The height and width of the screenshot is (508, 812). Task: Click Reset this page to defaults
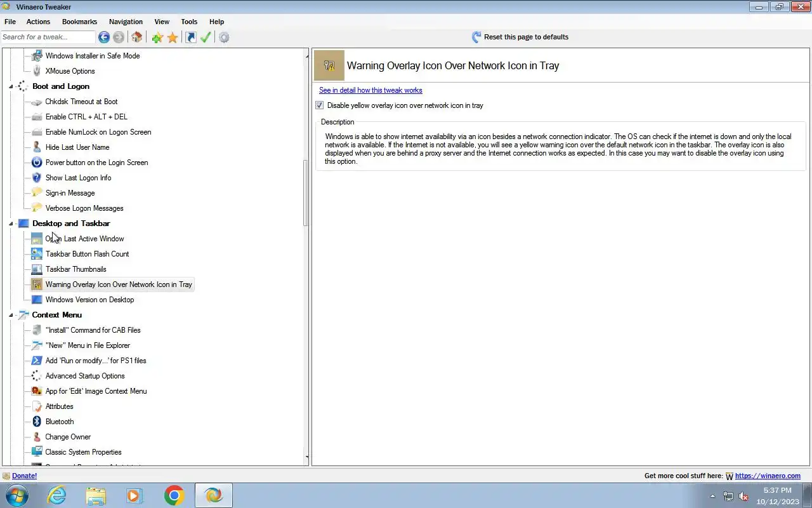pyautogui.click(x=526, y=37)
